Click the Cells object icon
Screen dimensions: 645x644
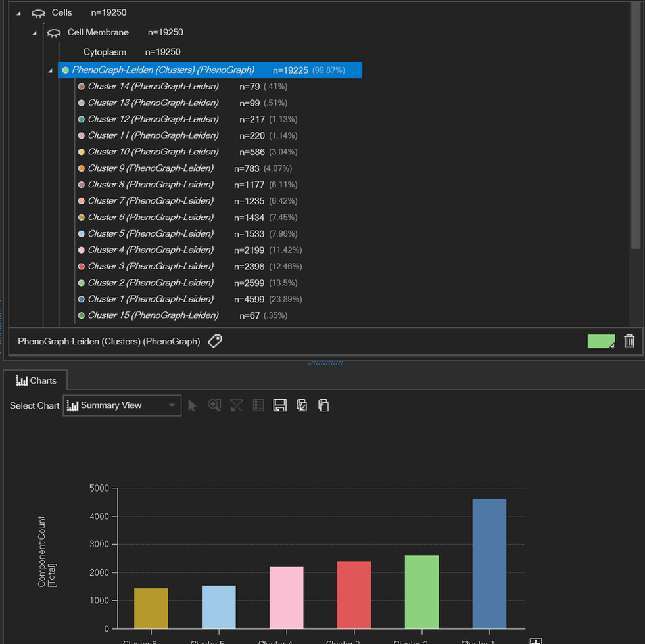coord(38,14)
